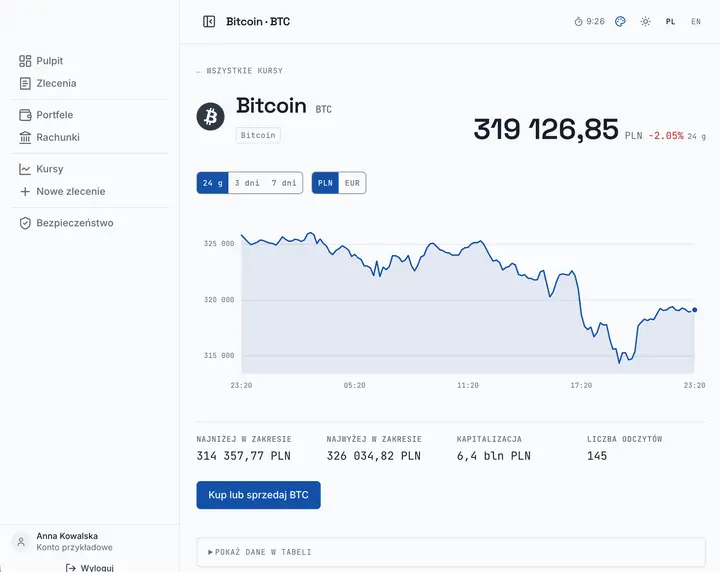
Task: Switch interface language to EN
Action: pos(696,22)
